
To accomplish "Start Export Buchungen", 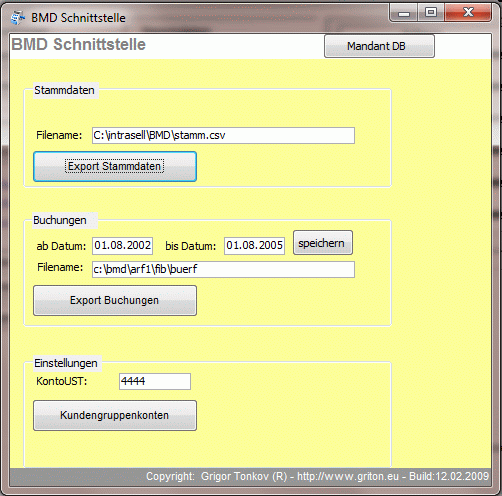I will [x=115, y=300].
